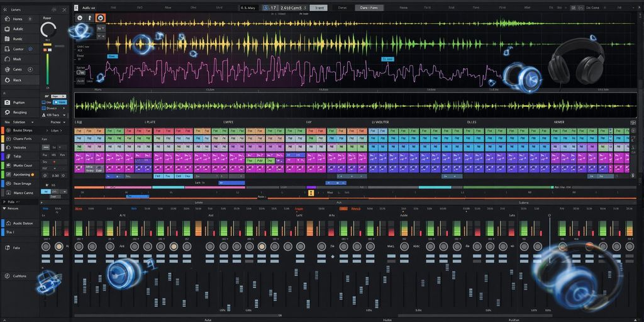Open the Pocnev dropdown arrow
This screenshot has width=644, height=322.
(x=62, y=121)
